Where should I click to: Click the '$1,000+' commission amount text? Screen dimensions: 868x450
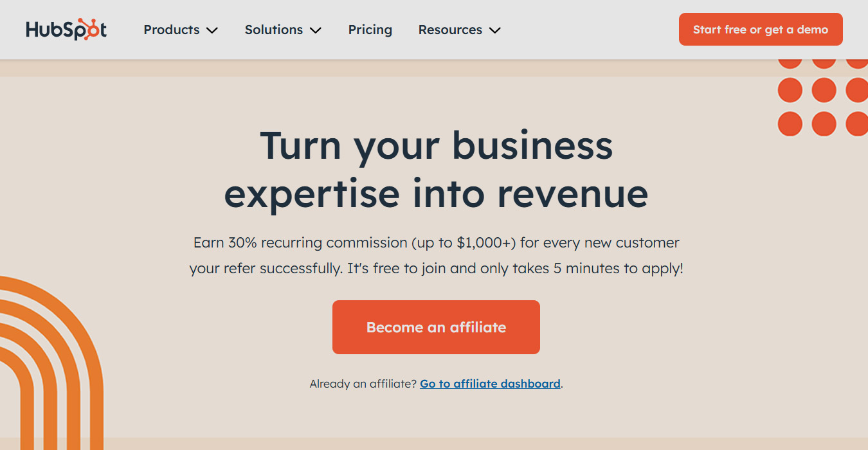pyautogui.click(x=486, y=243)
